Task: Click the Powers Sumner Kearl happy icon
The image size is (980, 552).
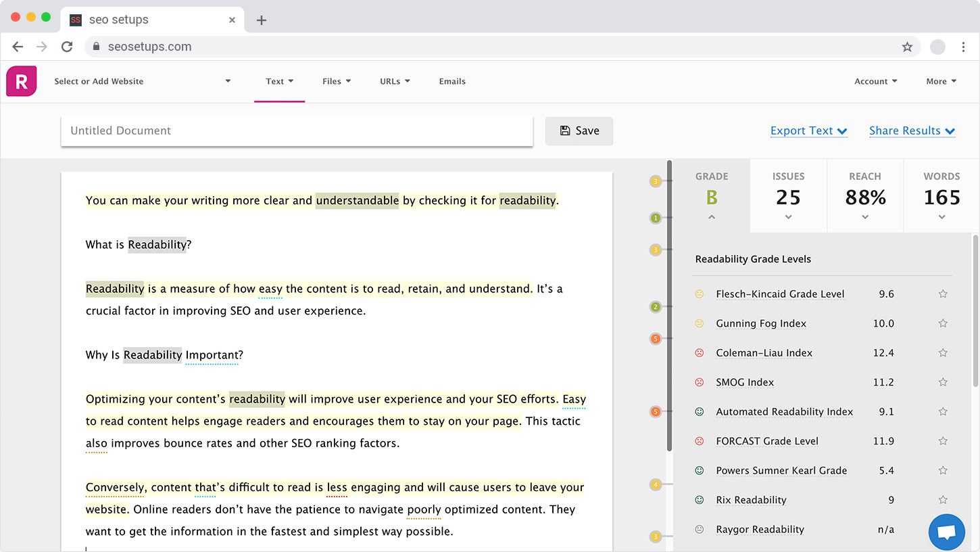Action: pos(700,470)
